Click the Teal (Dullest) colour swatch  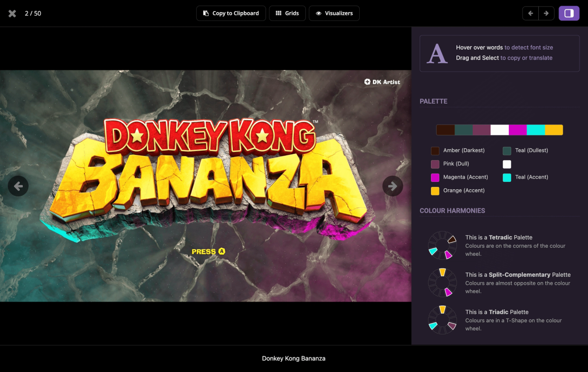pos(507,151)
